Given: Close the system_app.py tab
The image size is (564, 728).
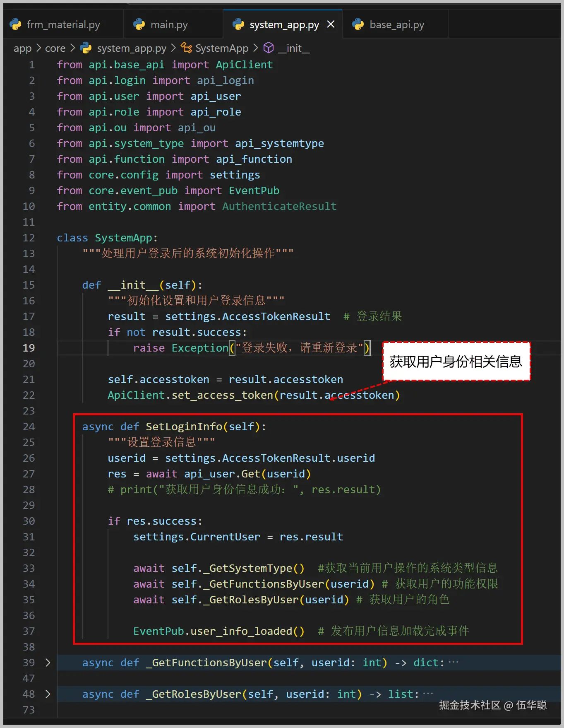Looking at the screenshot, I should coord(331,24).
